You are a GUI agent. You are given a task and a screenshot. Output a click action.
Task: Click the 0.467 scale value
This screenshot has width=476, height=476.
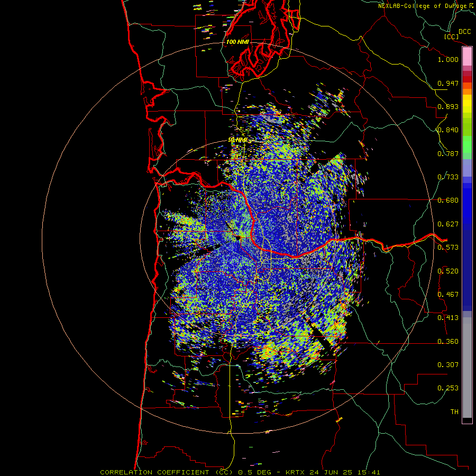(448, 295)
